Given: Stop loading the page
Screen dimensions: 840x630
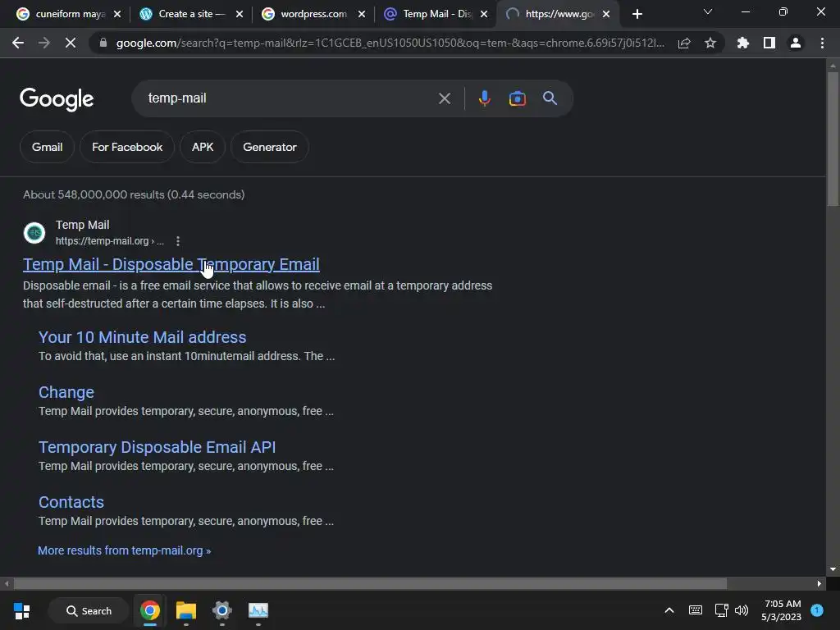Looking at the screenshot, I should pyautogui.click(x=71, y=43).
